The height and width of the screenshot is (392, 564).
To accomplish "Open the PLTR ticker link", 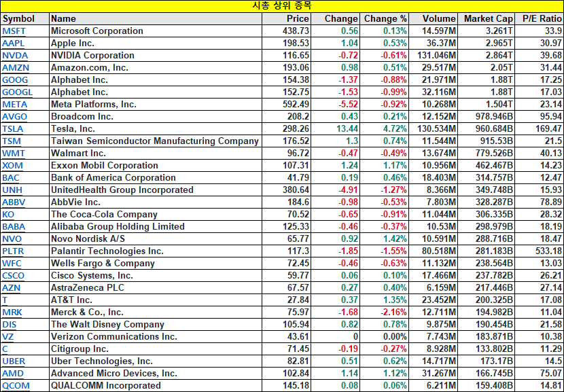I will (x=13, y=251).
